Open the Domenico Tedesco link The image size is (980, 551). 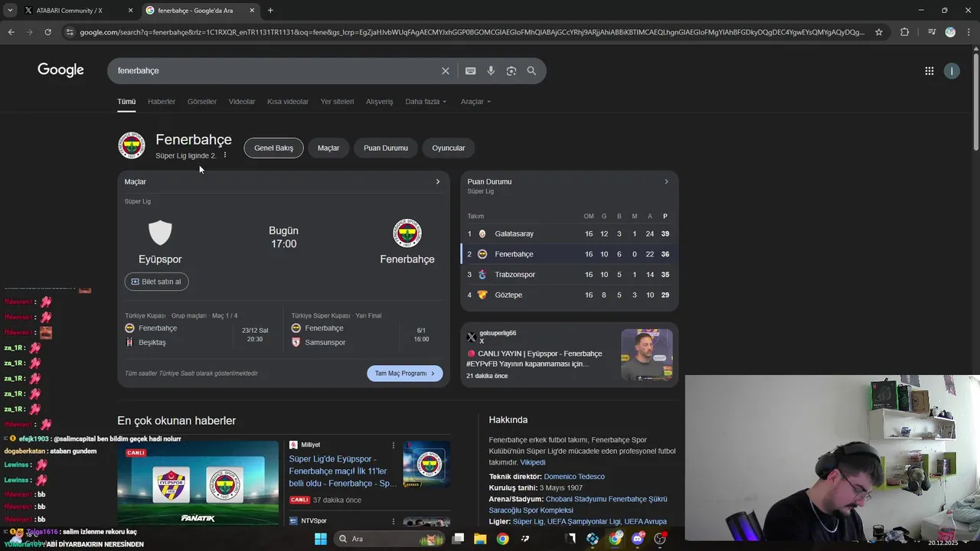coord(574,476)
